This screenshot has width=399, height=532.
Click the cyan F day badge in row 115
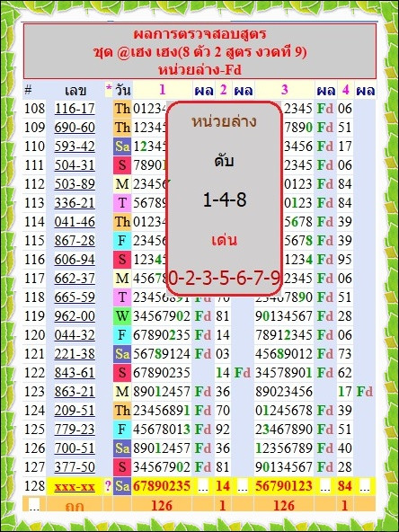122,241
